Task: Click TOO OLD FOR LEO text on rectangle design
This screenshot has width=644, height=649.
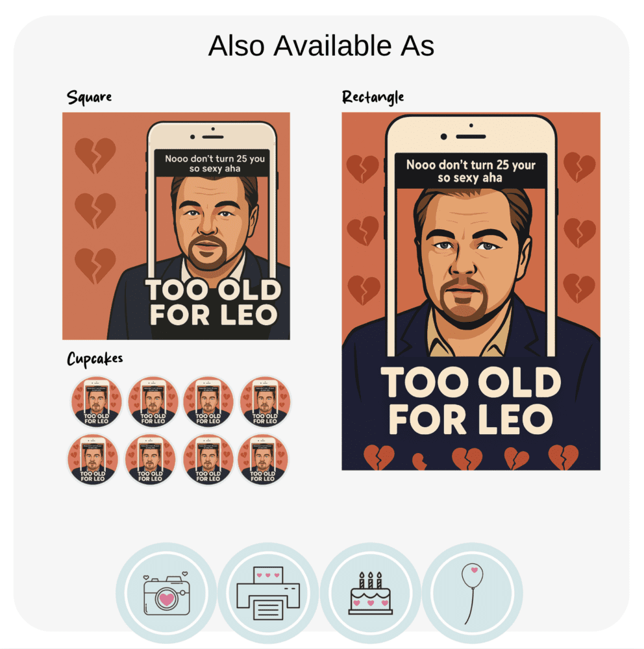Action: tap(471, 400)
